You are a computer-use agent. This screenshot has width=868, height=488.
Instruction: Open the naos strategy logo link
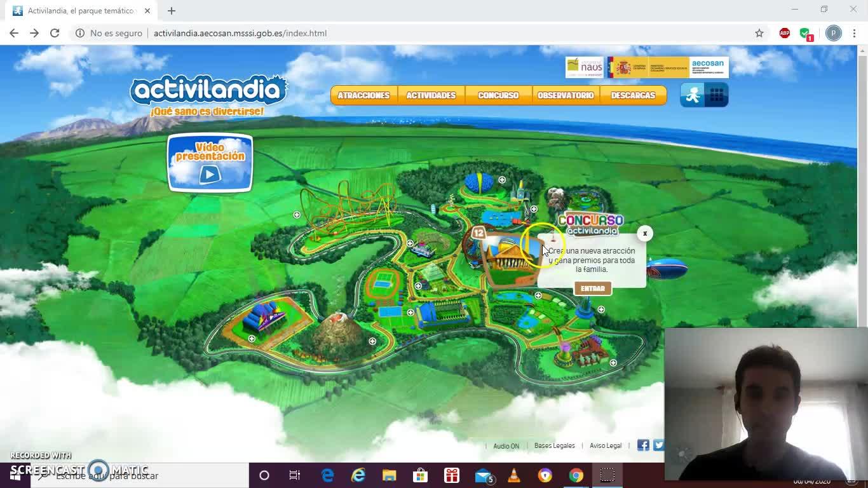coord(585,67)
